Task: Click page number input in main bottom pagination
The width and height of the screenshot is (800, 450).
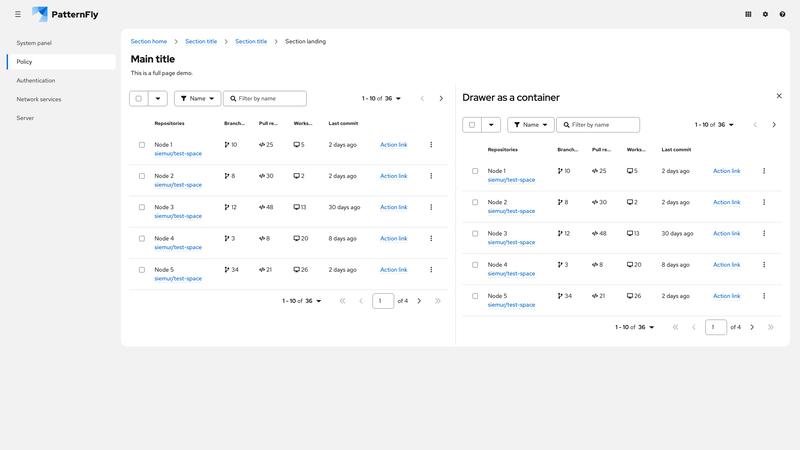Action: (x=383, y=301)
